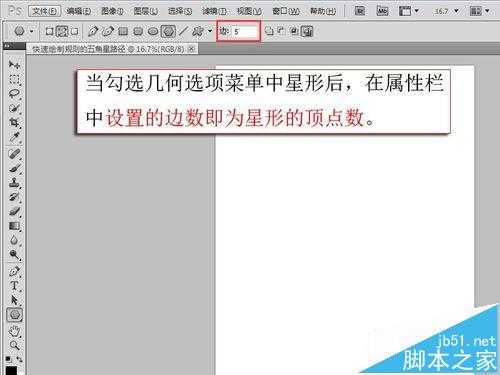The image size is (500, 375).
Task: Launch Mini Bridge with the Mb icon
Action: point(382,11)
